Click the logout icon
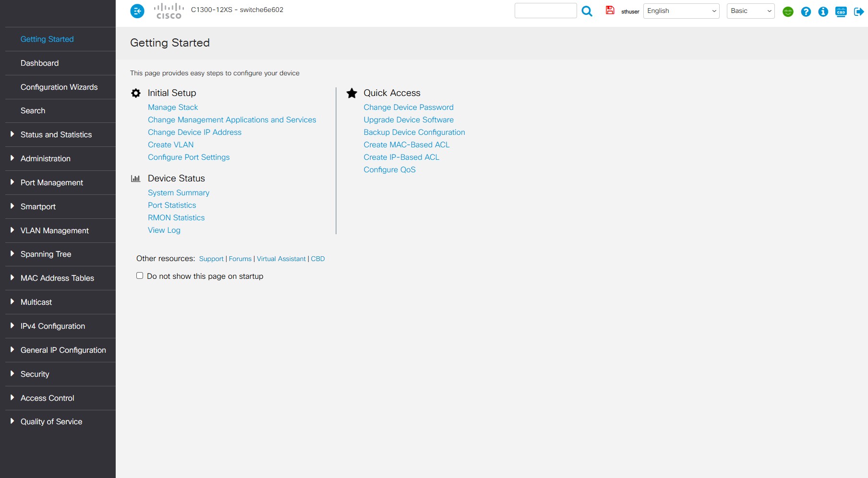The height and width of the screenshot is (478, 868). tap(859, 12)
